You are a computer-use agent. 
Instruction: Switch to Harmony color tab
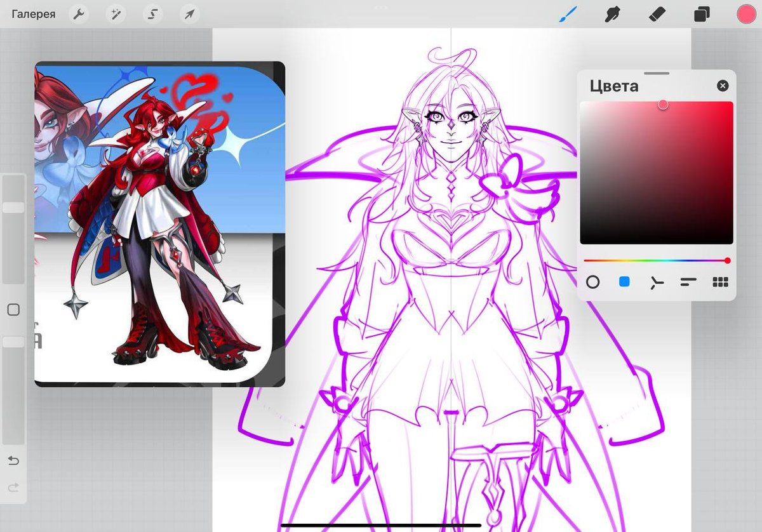click(657, 282)
